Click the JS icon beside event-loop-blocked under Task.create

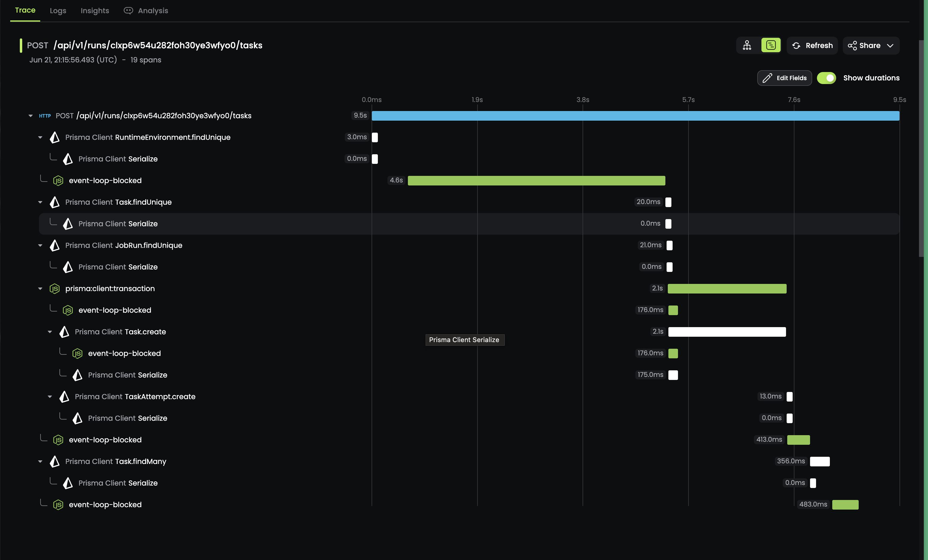pos(77,353)
